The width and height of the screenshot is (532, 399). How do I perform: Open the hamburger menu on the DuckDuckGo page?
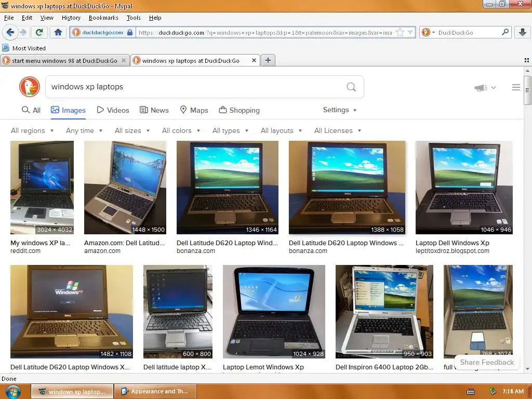coord(516,87)
